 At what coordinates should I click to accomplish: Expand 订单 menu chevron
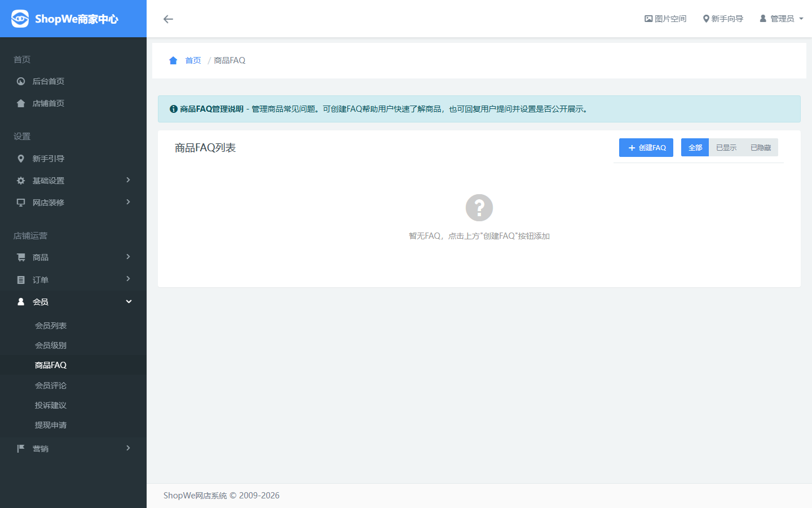click(128, 279)
